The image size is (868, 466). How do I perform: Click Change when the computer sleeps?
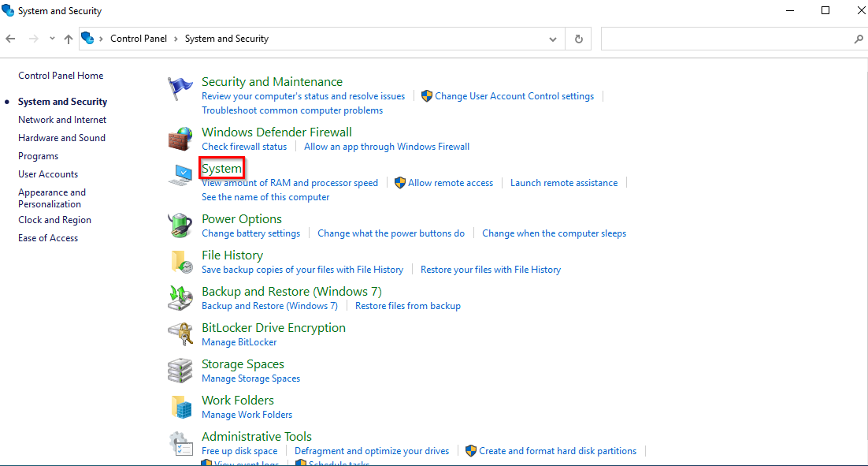point(555,233)
